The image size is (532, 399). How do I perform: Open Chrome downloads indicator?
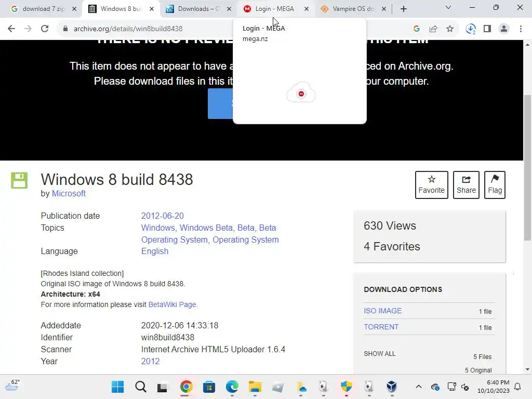click(471, 29)
